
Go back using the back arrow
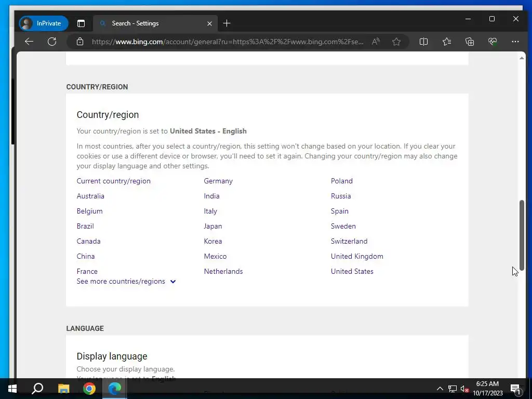pos(29,42)
